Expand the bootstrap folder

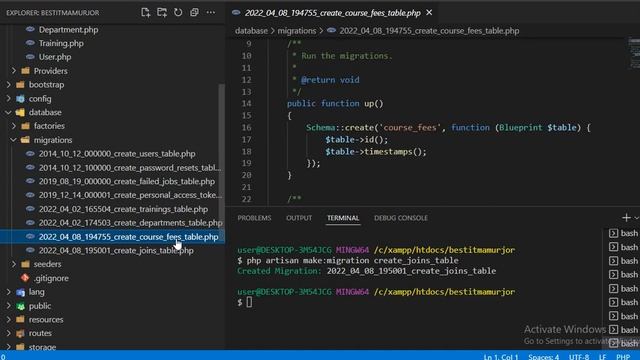point(46,84)
